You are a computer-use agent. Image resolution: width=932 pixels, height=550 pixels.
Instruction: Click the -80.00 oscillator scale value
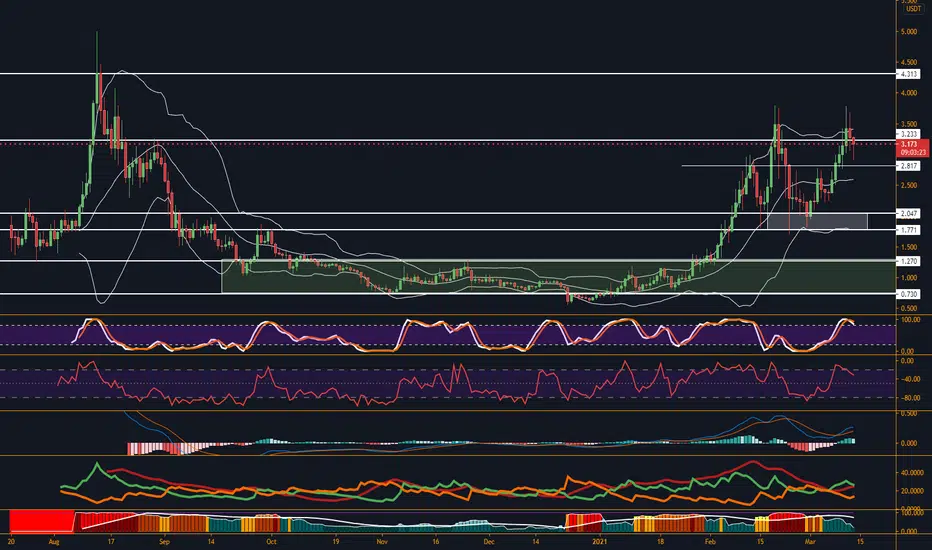[x=911, y=398]
